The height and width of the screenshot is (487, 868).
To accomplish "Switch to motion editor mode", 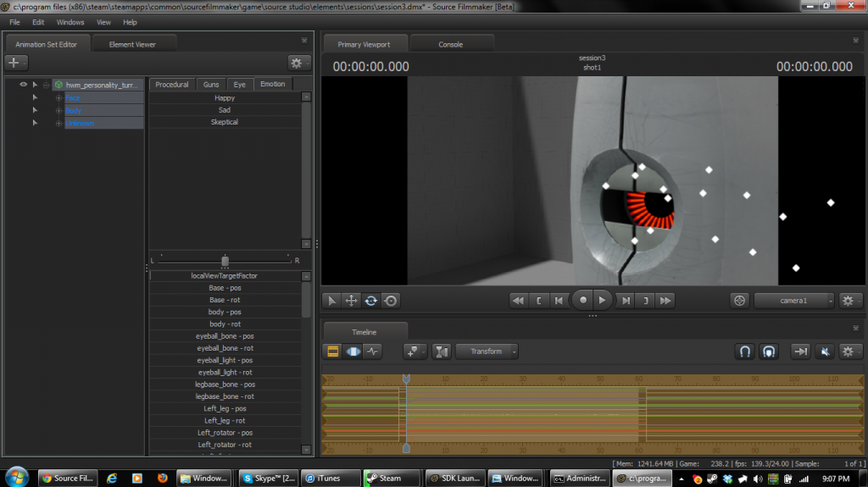I will click(353, 351).
